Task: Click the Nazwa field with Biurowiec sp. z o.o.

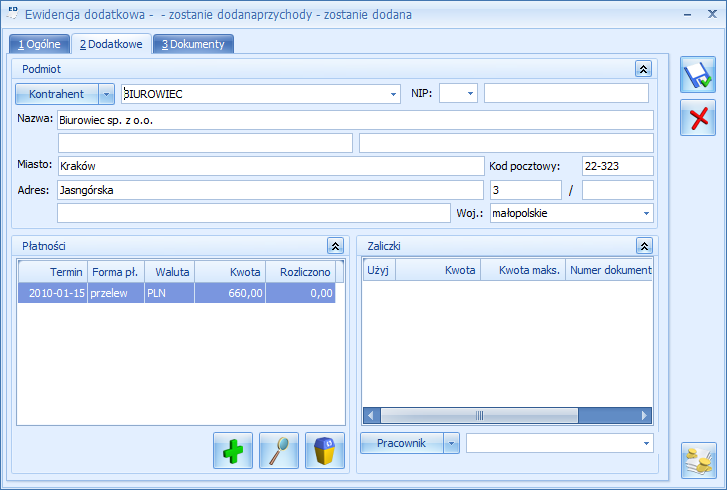Action: (x=356, y=120)
